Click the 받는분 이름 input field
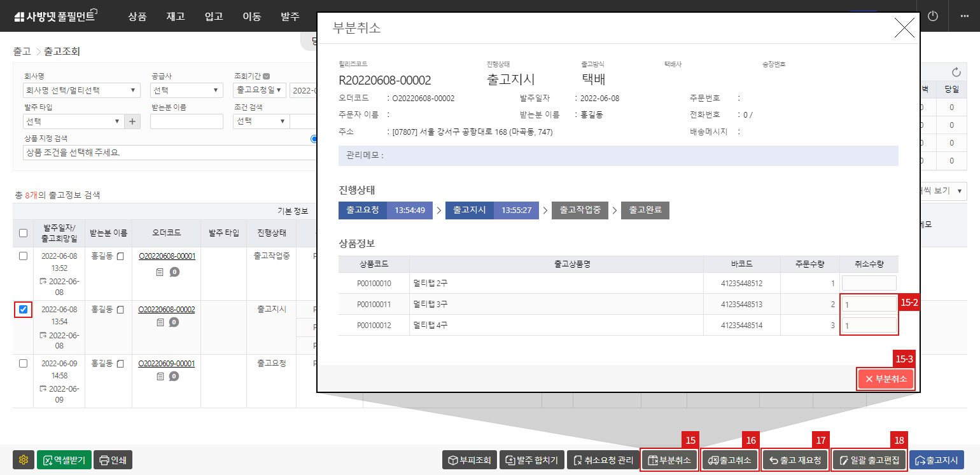Image resolution: width=980 pixels, height=475 pixels. tap(186, 121)
